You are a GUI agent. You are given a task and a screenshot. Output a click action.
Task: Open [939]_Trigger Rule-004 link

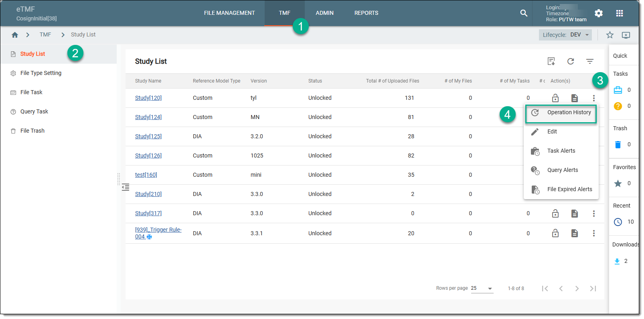(x=158, y=233)
